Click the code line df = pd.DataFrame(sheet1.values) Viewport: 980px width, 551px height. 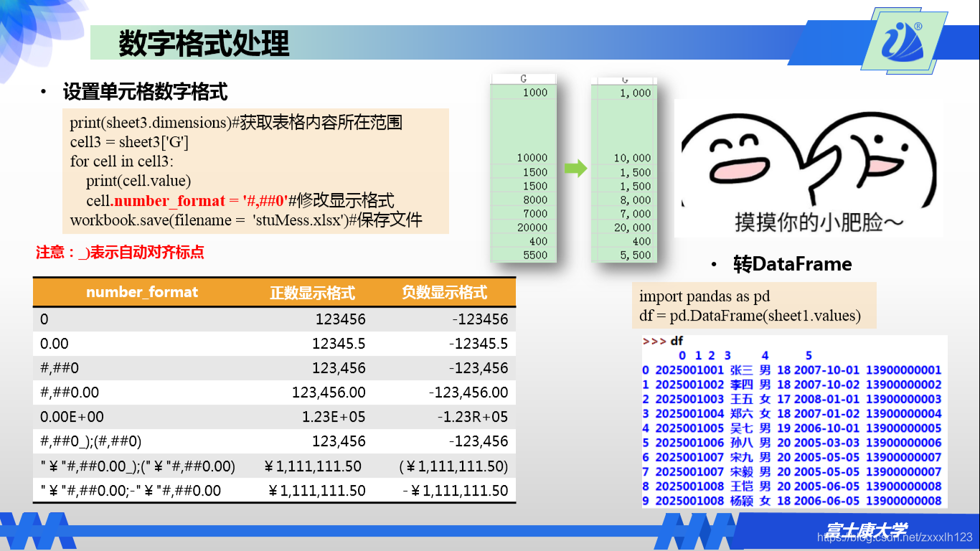(x=750, y=316)
